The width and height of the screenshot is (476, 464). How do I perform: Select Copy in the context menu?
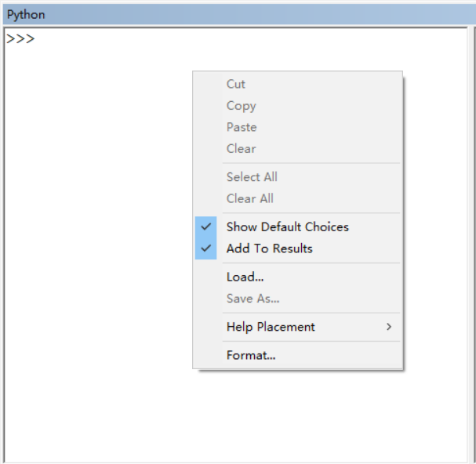[x=241, y=106]
